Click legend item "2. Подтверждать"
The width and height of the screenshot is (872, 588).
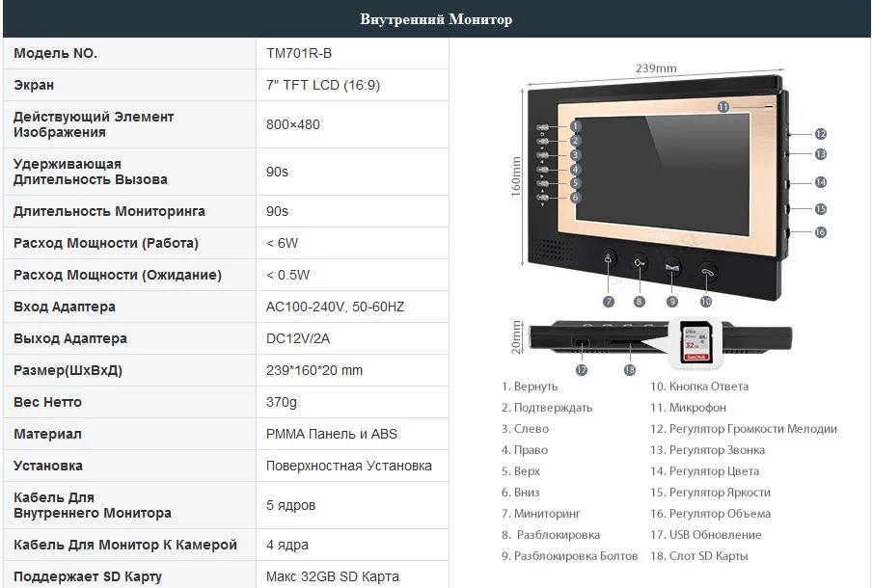[x=547, y=408]
